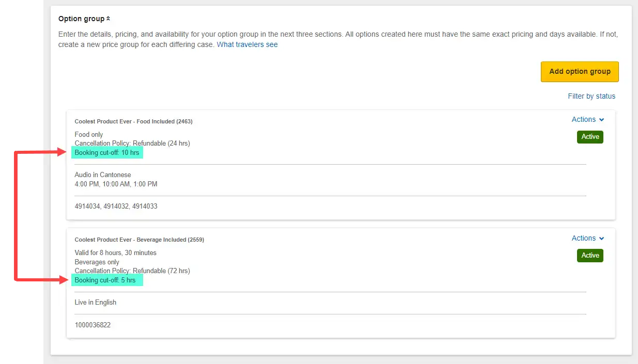Click the 'Live in English' row
The width and height of the screenshot is (638, 364).
pyautogui.click(x=96, y=302)
